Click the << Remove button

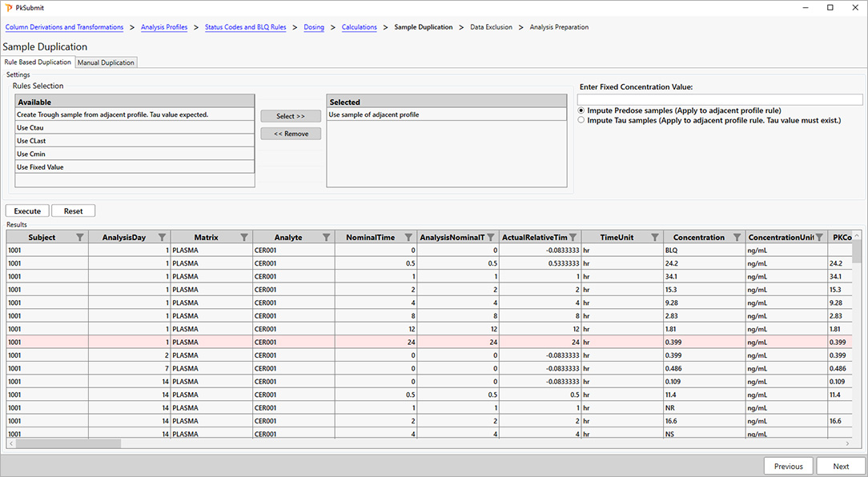click(291, 134)
